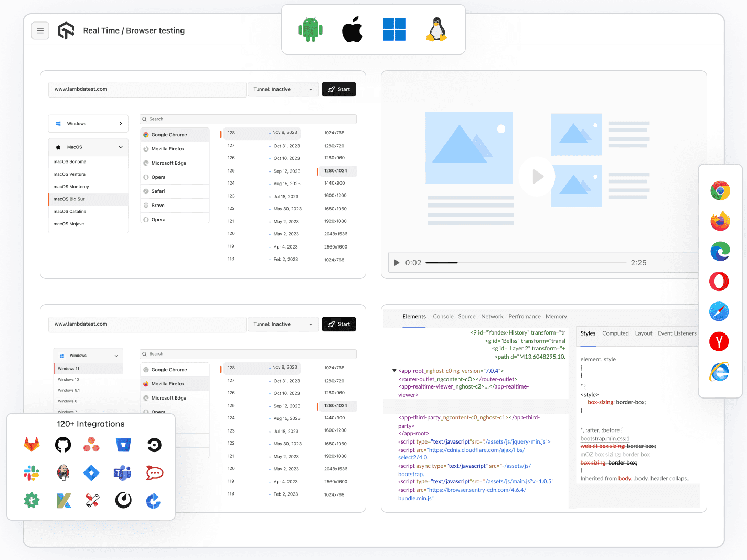Play the video using the small play control

pos(397,263)
